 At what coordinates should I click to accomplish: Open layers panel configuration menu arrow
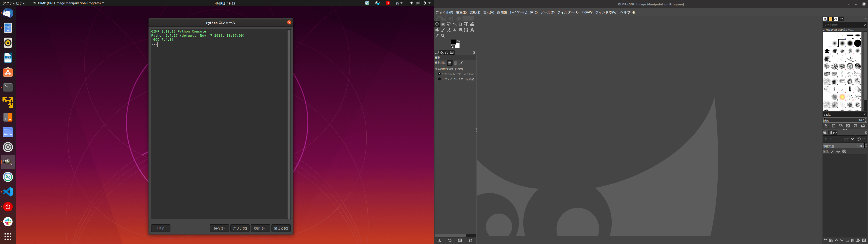(x=865, y=132)
